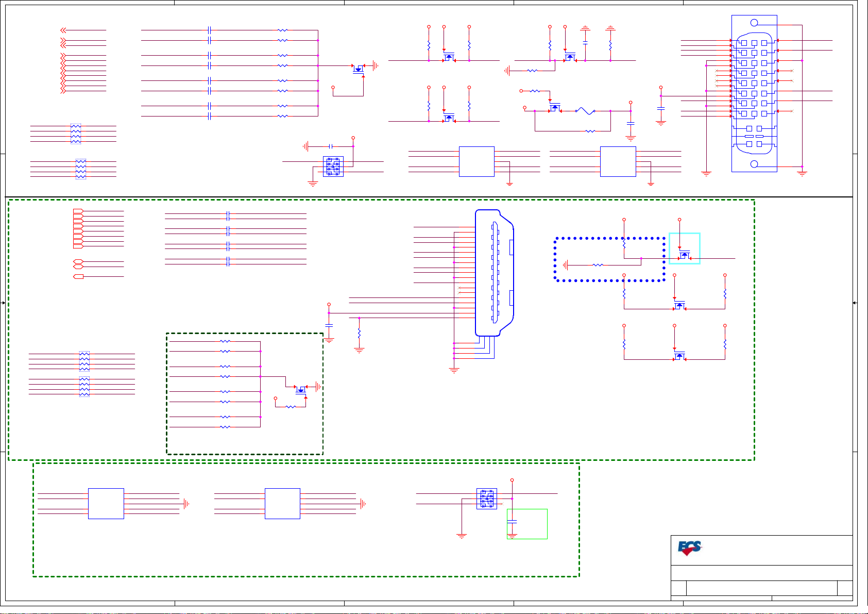This screenshot has width=868, height=614.
Task: Select the DVI connector symbol with pin grid
Action: point(754,93)
